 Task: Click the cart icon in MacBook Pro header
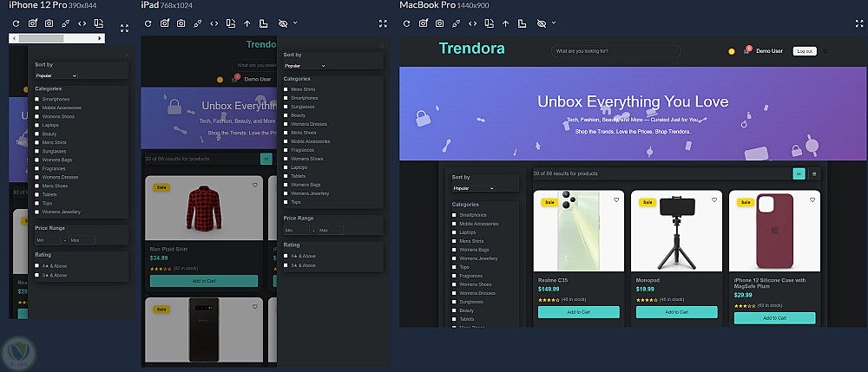(747, 50)
